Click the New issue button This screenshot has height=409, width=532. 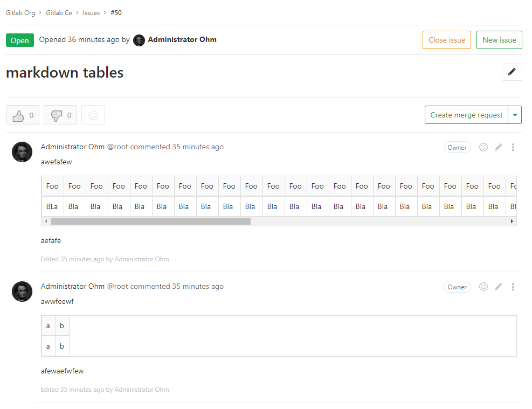pyautogui.click(x=499, y=40)
